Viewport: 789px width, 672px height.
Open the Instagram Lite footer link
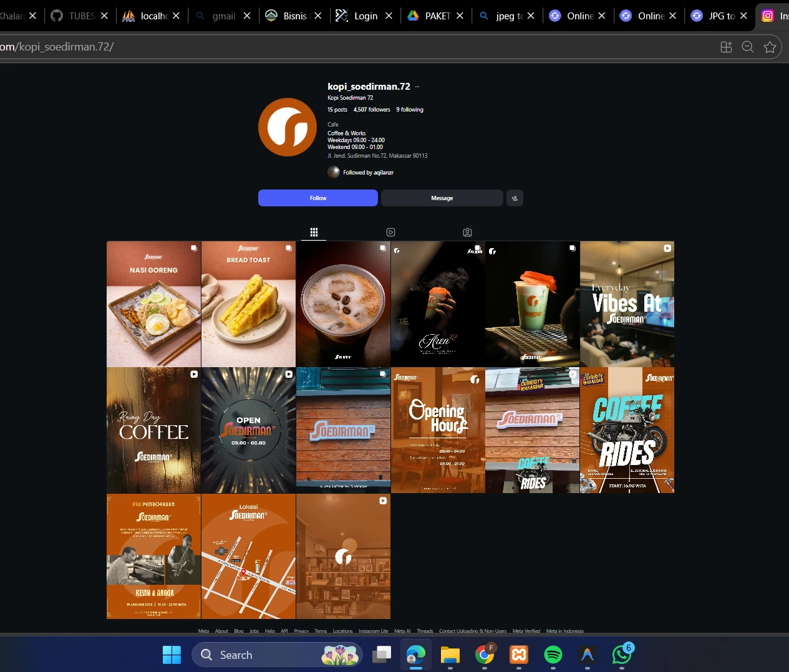[x=373, y=631]
